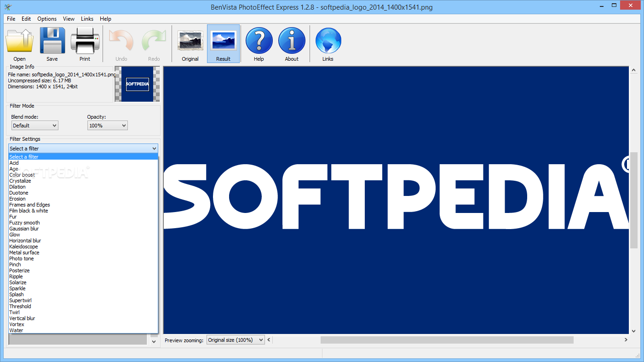
Task: Choose the Fuzzy smooth filter
Action: (83, 223)
